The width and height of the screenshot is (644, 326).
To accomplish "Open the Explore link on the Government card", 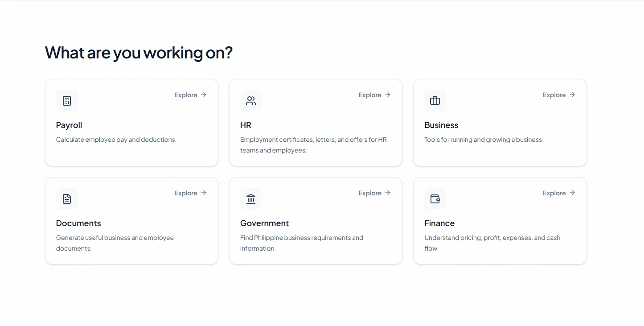I will [x=375, y=193].
